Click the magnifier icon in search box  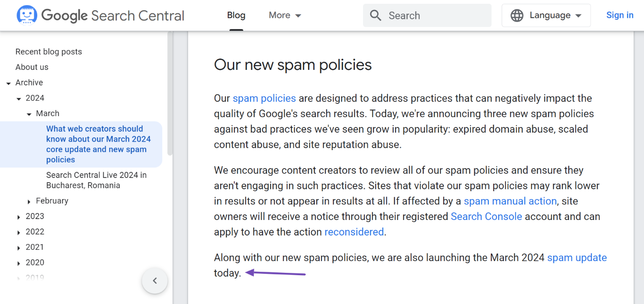[376, 16]
